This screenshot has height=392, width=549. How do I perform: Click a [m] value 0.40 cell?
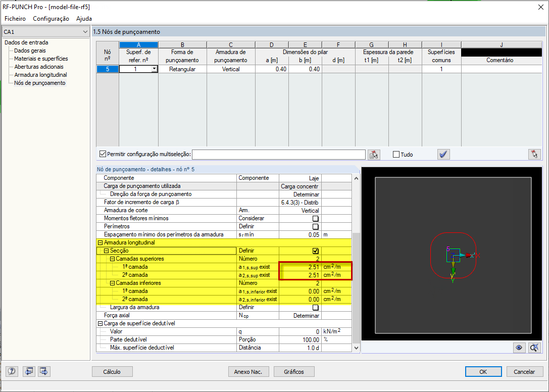[x=272, y=69]
